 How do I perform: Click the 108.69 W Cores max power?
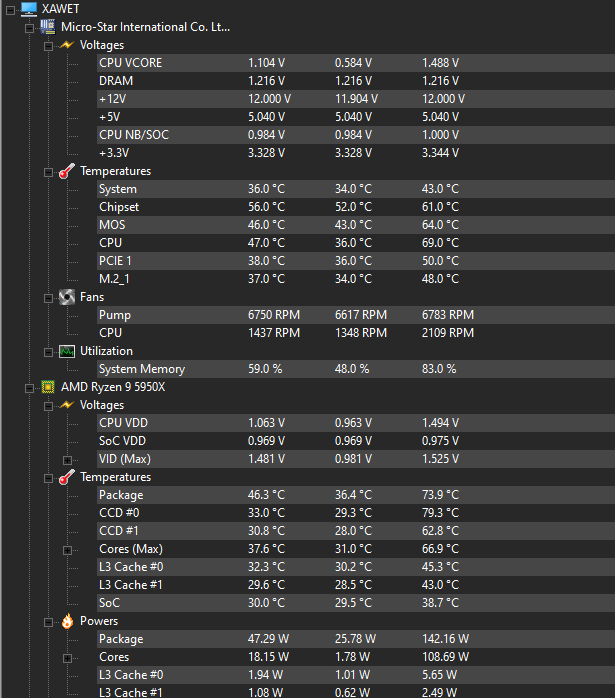pos(445,657)
